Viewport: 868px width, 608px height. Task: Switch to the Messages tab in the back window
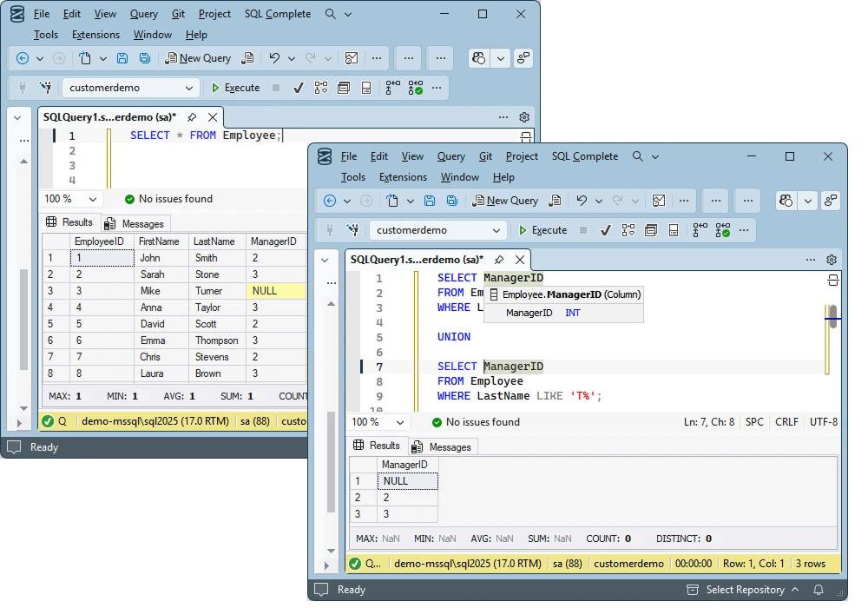pyautogui.click(x=135, y=224)
